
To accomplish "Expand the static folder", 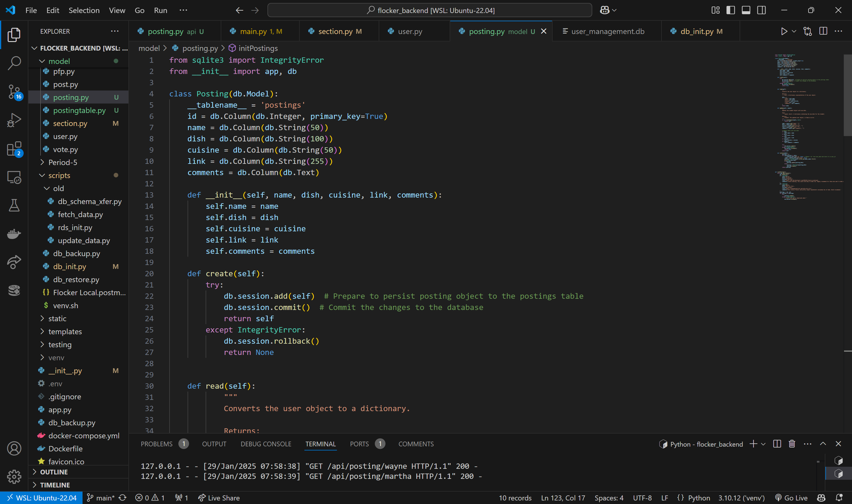I will click(42, 319).
